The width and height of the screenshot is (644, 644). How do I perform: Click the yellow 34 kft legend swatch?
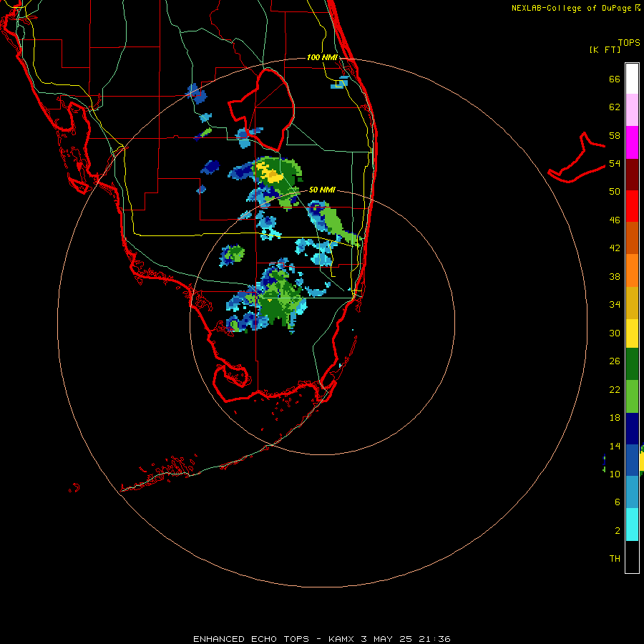coord(632,333)
